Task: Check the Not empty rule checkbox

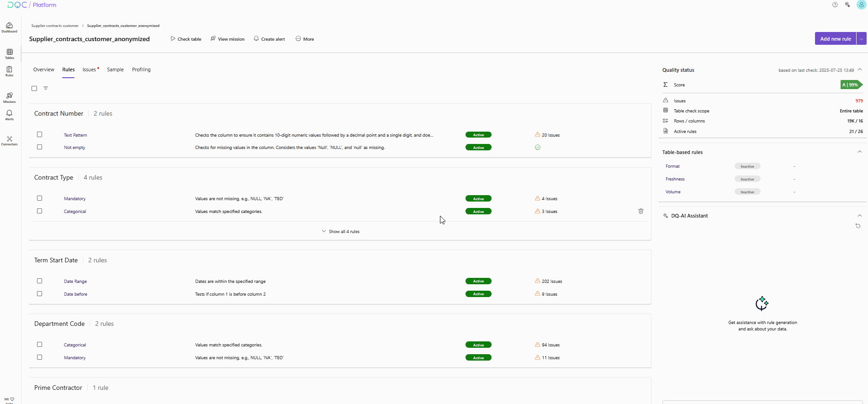Action: coord(40,147)
